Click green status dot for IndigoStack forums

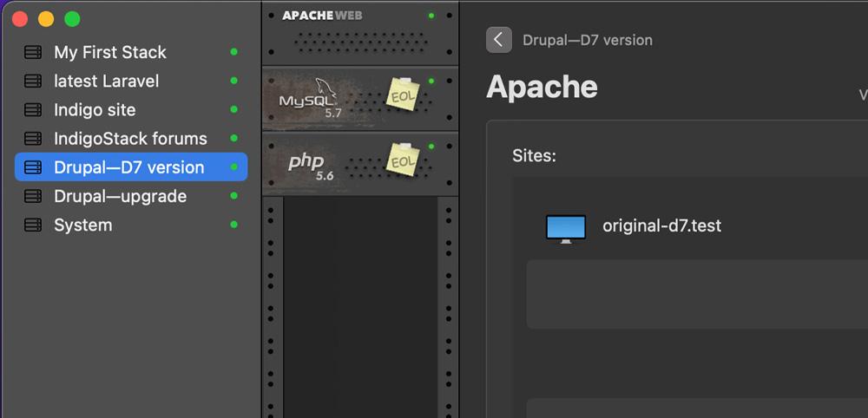click(x=233, y=138)
